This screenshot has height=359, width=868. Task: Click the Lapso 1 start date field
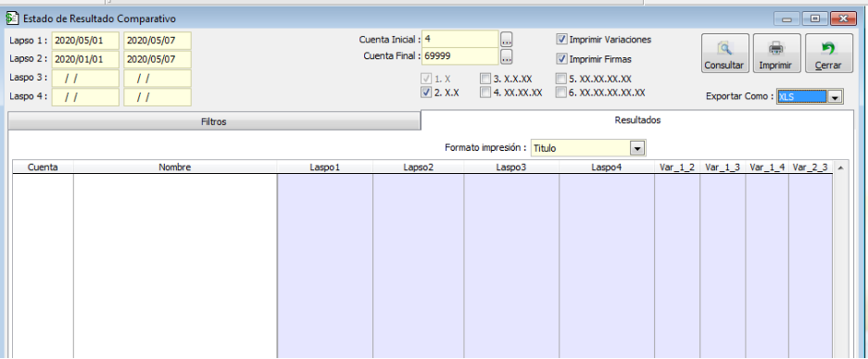pyautogui.click(x=85, y=41)
